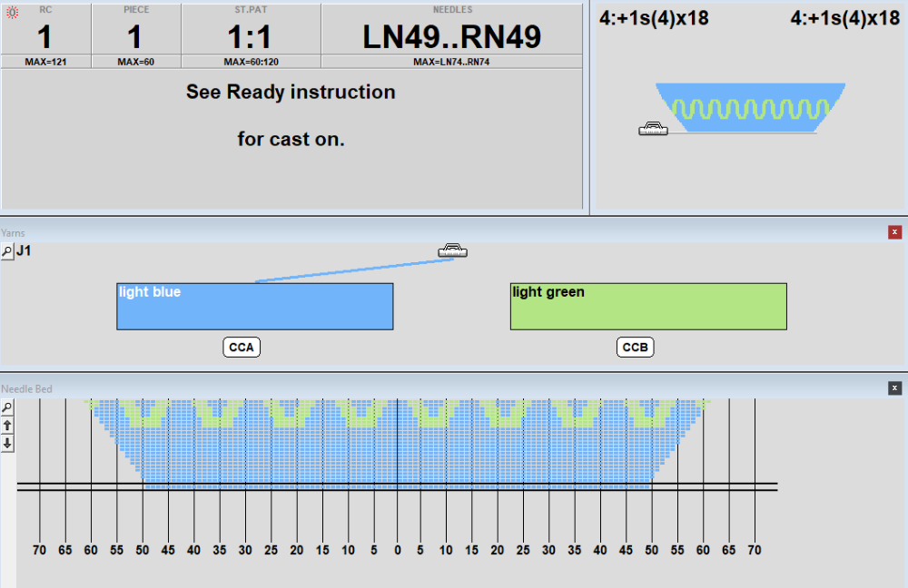Click the CCA yarn feeder label
This screenshot has width=908, height=588.
point(241,347)
